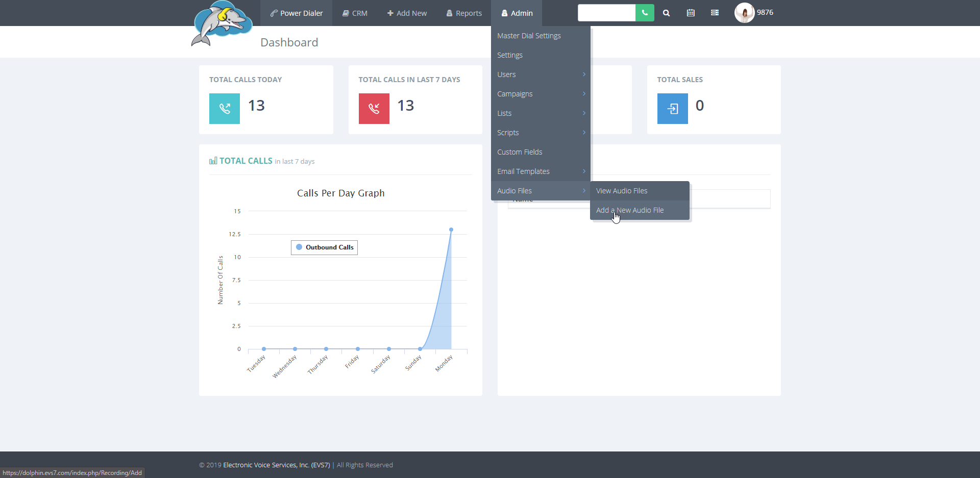Screen dimensions: 980x478
Task: Expand the Users submenu
Action: (x=541, y=74)
